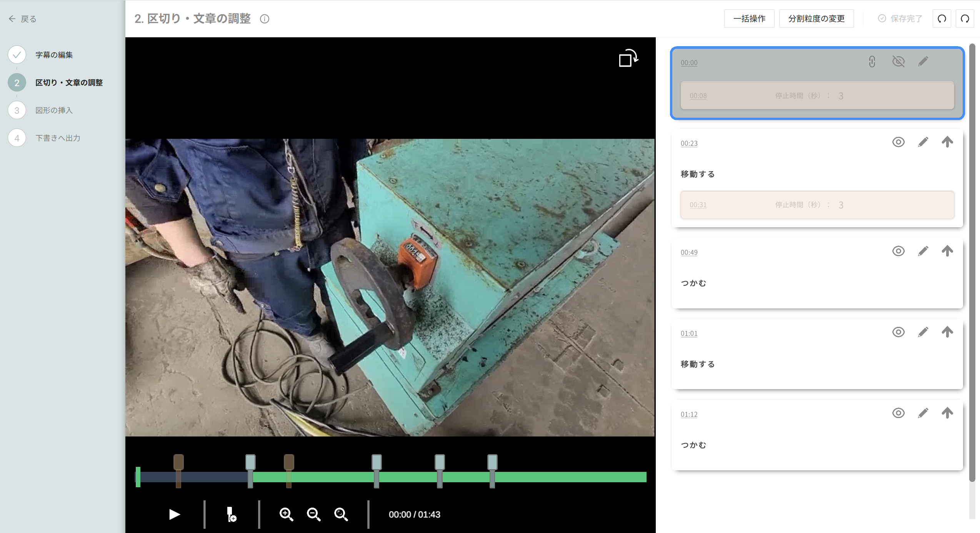Zoom out on the timeline
Viewport: 980px width, 533px height.
(313, 514)
